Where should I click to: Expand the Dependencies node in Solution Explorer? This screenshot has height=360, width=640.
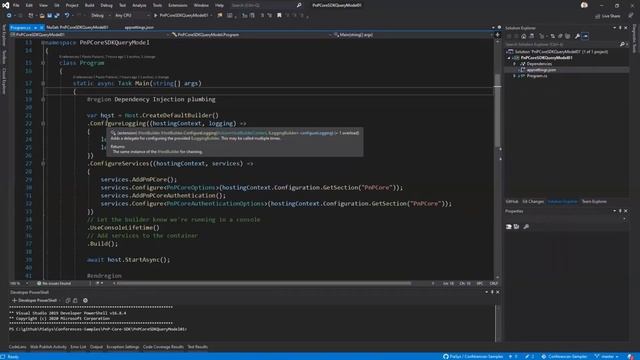click(514, 64)
